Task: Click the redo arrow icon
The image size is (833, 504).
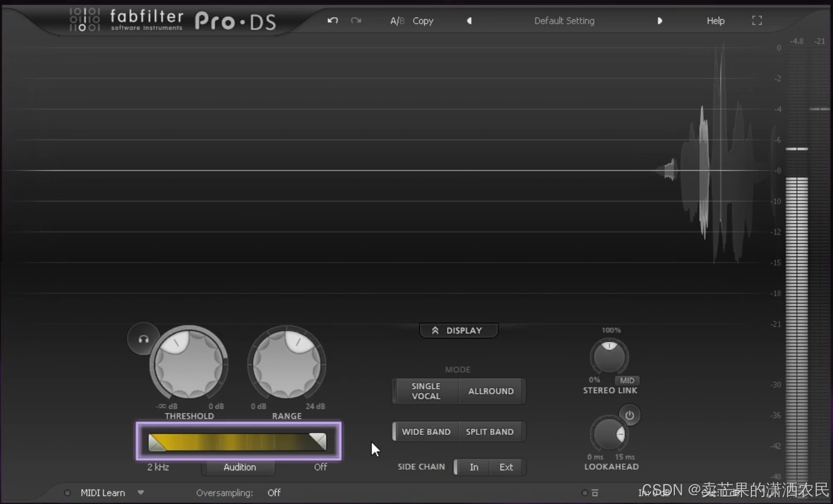Action: point(356,21)
